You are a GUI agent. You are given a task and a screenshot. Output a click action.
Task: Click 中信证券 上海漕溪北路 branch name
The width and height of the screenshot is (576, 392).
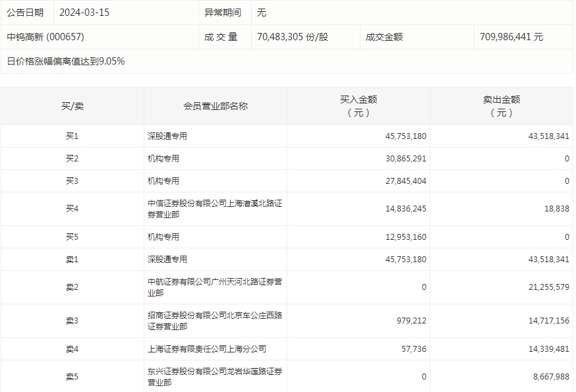point(215,209)
